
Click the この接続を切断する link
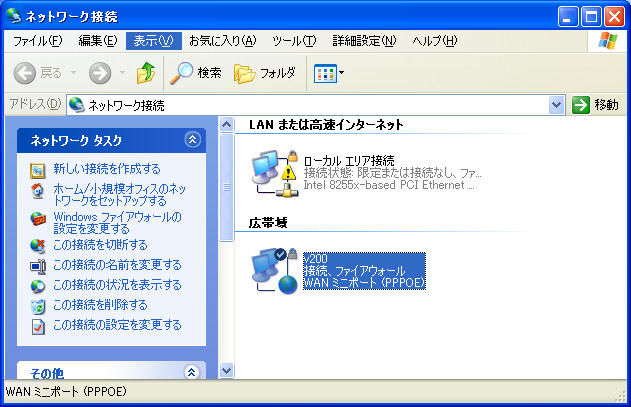[100, 245]
